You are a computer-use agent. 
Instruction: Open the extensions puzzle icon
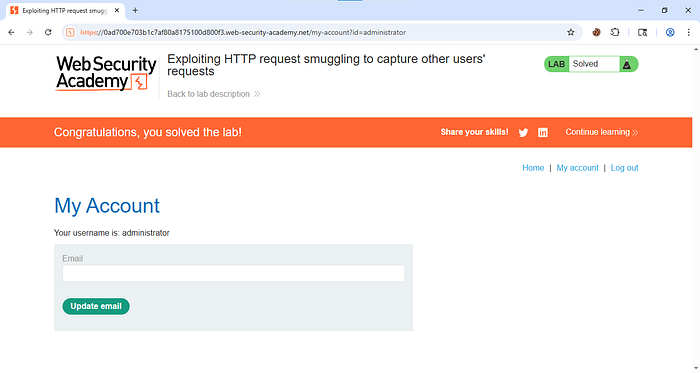615,32
